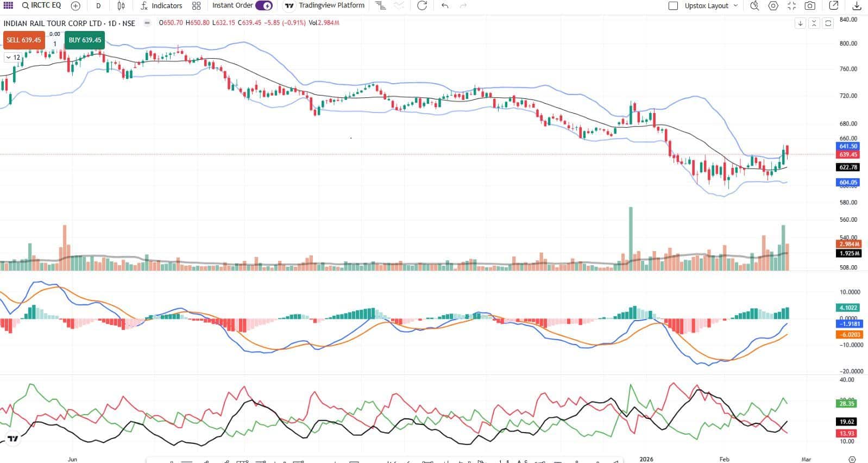Screen dimensions: 868x463
Task: Download chart data icon
Action: tap(857, 5)
